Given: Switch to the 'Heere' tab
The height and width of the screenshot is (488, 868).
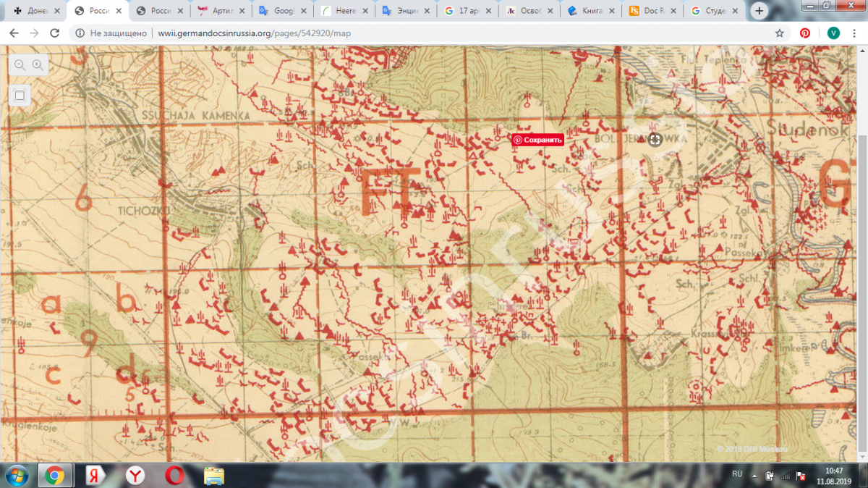Looking at the screenshot, I should point(342,11).
